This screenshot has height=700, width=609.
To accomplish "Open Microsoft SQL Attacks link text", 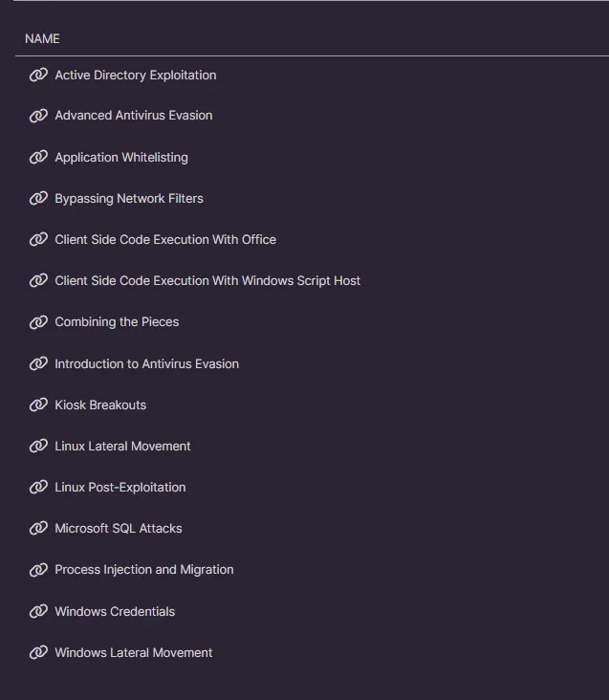I will [118, 528].
